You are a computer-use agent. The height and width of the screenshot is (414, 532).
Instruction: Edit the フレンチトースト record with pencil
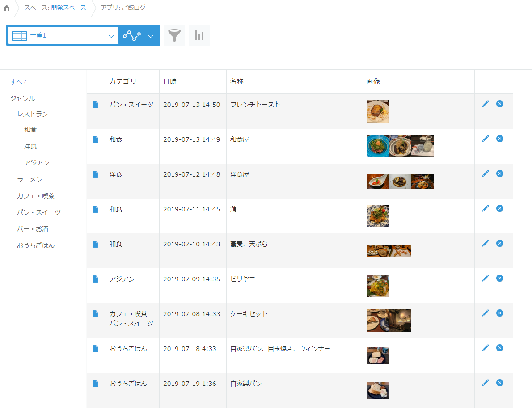(x=486, y=104)
